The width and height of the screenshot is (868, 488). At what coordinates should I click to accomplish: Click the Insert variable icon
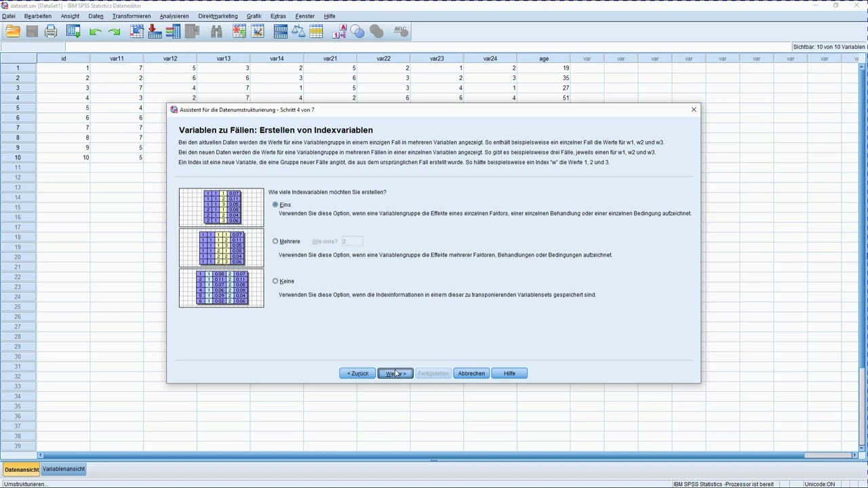pos(257,31)
